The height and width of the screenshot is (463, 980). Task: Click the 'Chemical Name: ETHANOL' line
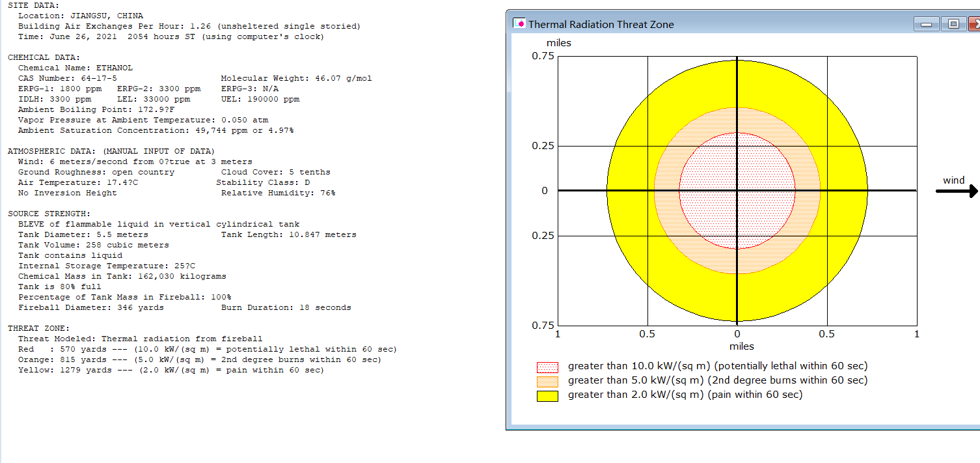pos(75,68)
